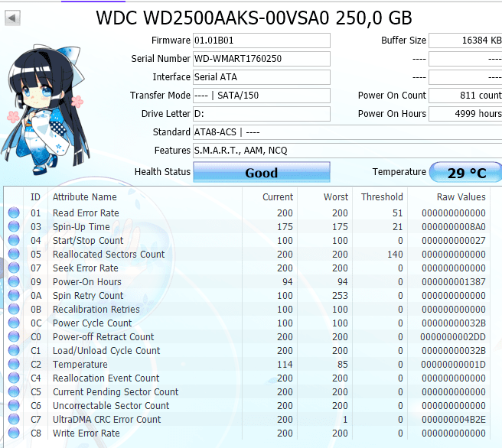This screenshot has height=448, width=502.
Task: Click the Buffer Size value 16384 KB
Action: pos(465,41)
